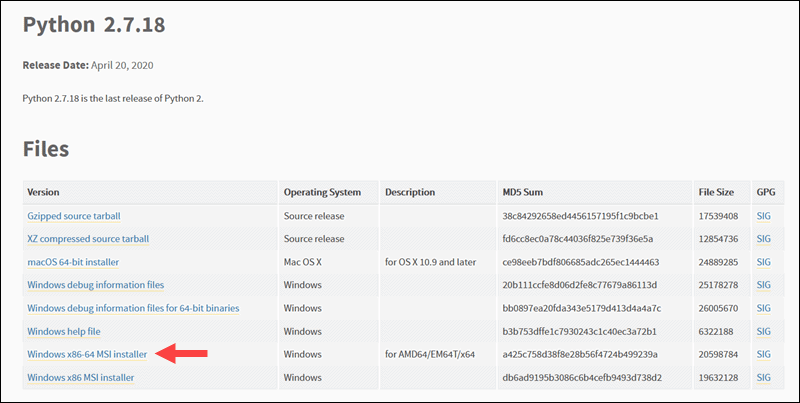Open SIG link for Windows help file
800x403 pixels.
[764, 332]
